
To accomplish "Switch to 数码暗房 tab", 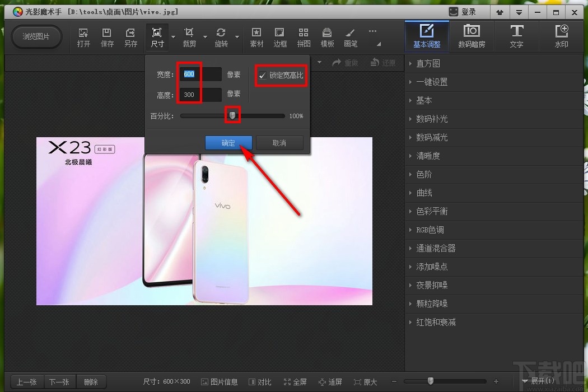I will [x=472, y=36].
